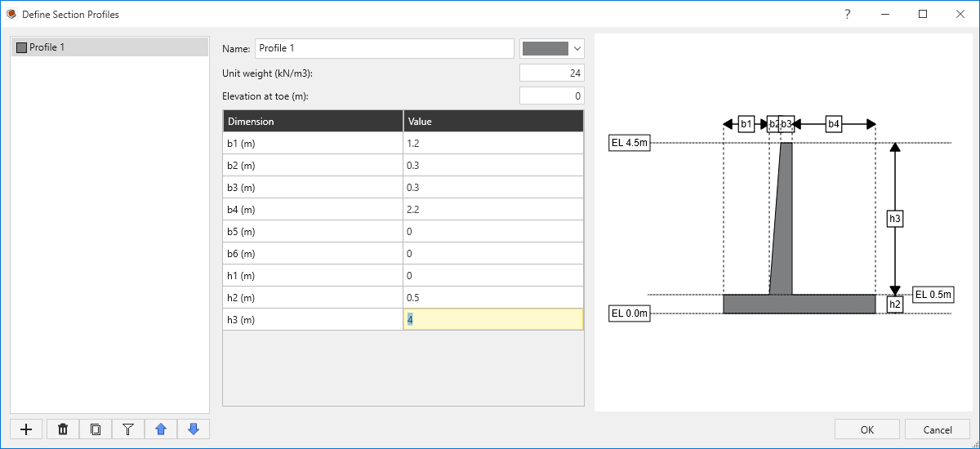The height and width of the screenshot is (449, 980).
Task: Click the EL 4.5m elevation label
Action: 629,143
